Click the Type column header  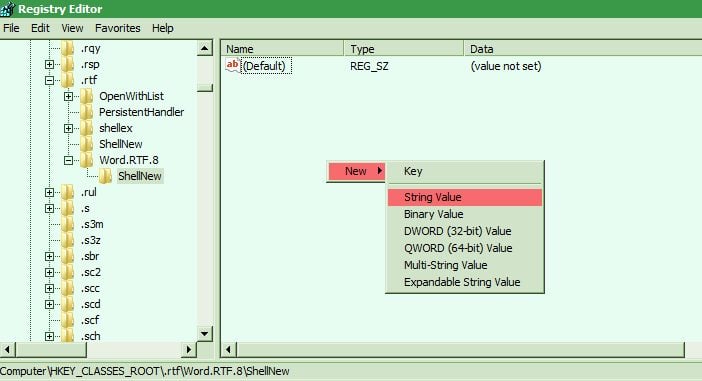pyautogui.click(x=404, y=49)
